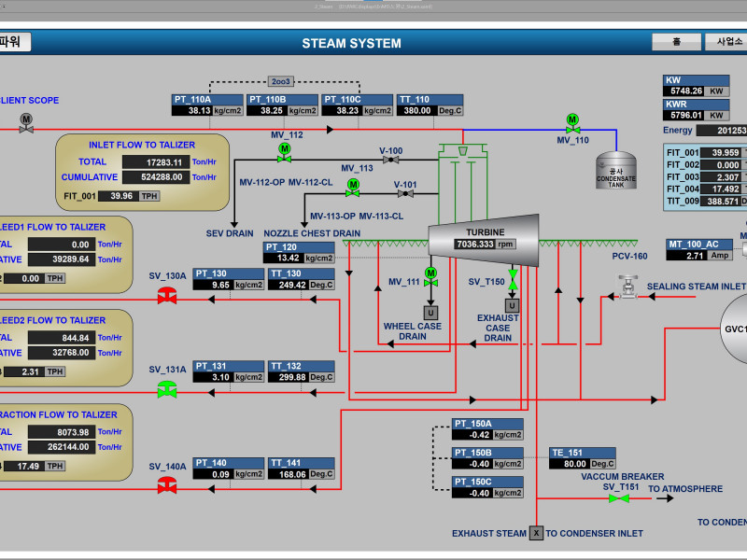Click the TT_130 249.42 temperature readout
Screen dimensions: 747x560
click(x=301, y=279)
